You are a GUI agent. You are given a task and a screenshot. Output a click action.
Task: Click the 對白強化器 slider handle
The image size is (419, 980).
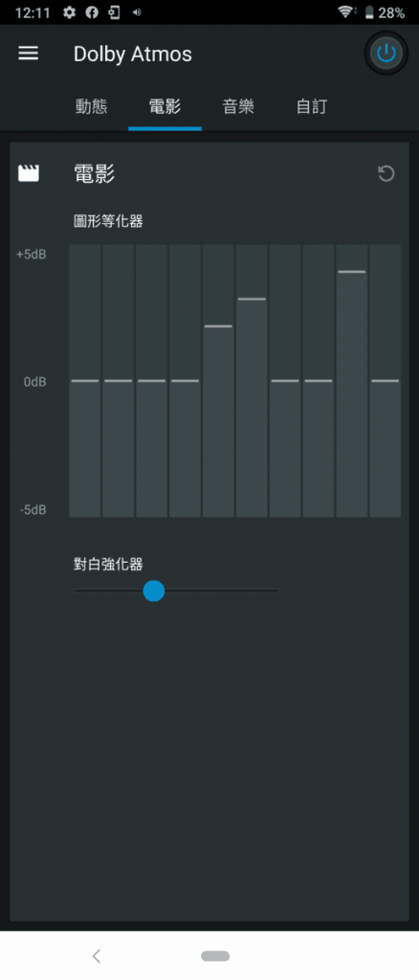[154, 590]
